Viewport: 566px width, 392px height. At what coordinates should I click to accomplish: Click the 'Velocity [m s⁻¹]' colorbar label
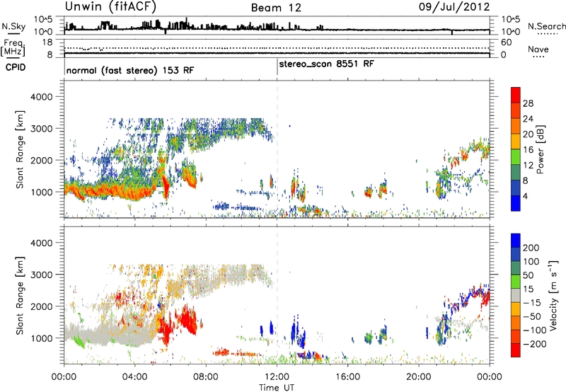553,295
